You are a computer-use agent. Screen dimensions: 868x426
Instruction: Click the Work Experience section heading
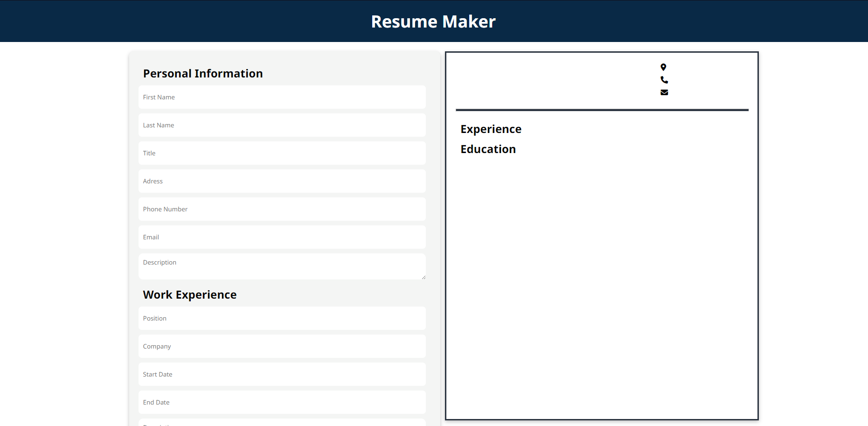pos(190,294)
